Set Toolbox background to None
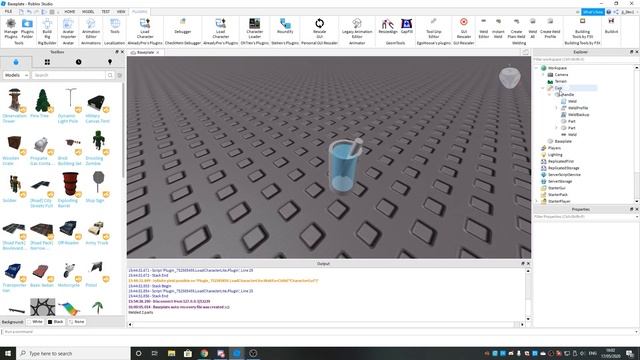Screen dimensions: 640x360 [x=77, y=322]
